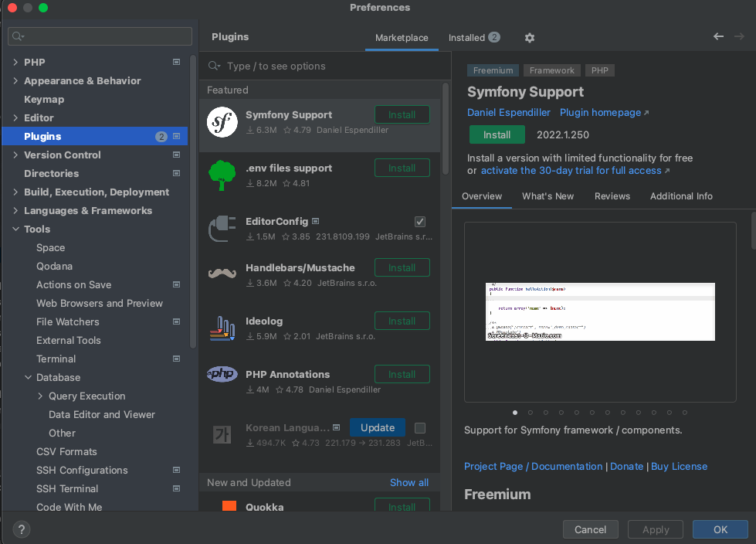Click the green Install button in details

click(x=497, y=134)
